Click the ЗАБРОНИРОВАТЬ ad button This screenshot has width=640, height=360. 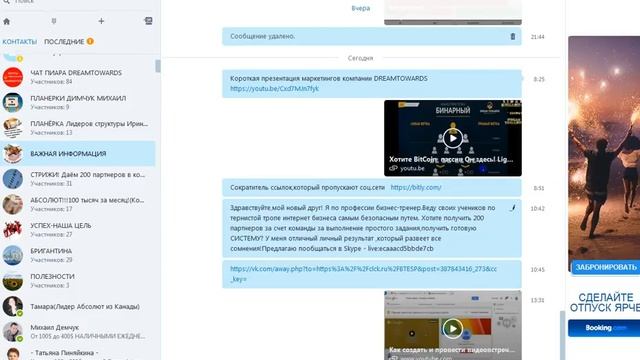click(606, 267)
